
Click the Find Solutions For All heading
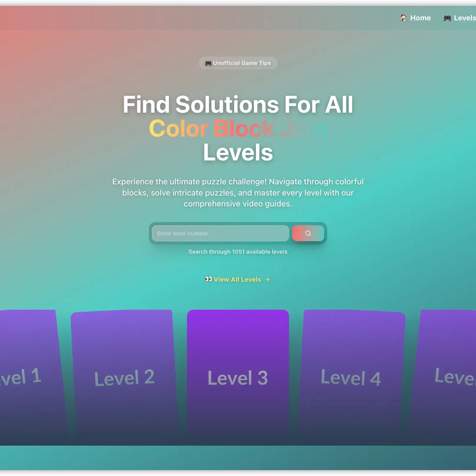tap(238, 105)
